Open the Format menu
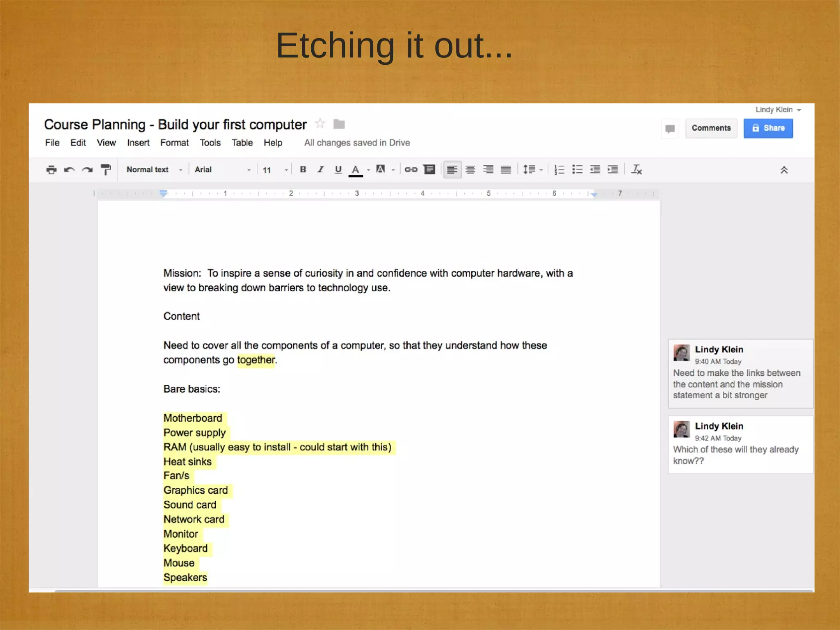 coord(174,143)
